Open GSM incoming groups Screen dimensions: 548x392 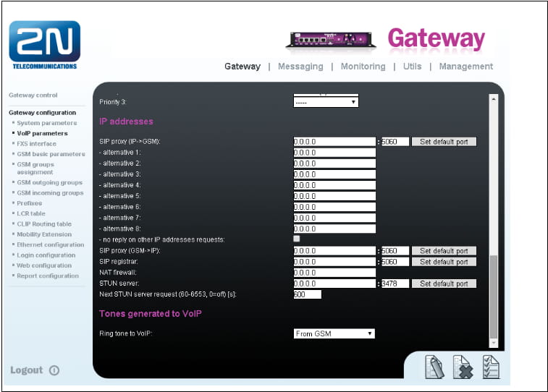pyautogui.click(x=51, y=192)
